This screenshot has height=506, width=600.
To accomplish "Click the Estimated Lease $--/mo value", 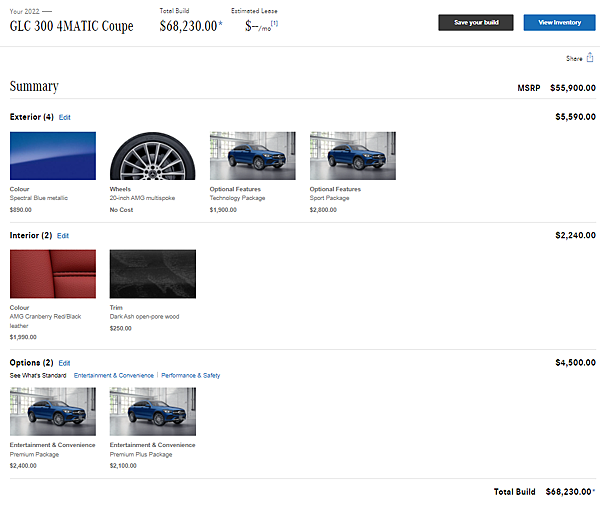I will click(x=258, y=26).
